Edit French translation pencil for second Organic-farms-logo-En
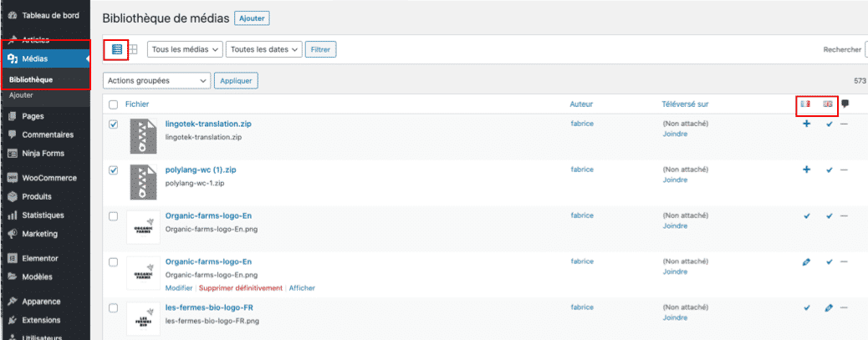 coord(806,261)
